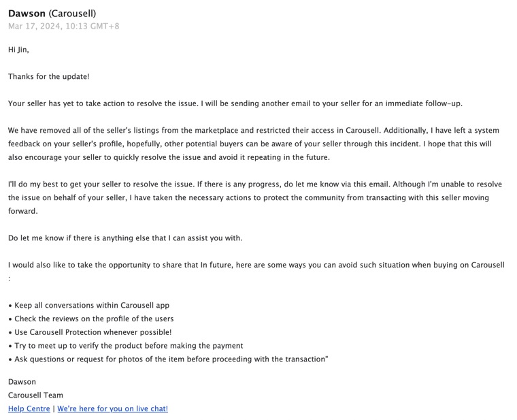
Task: Click the bullet starting "Ask questions or request"
Action: pyautogui.click(x=170, y=359)
